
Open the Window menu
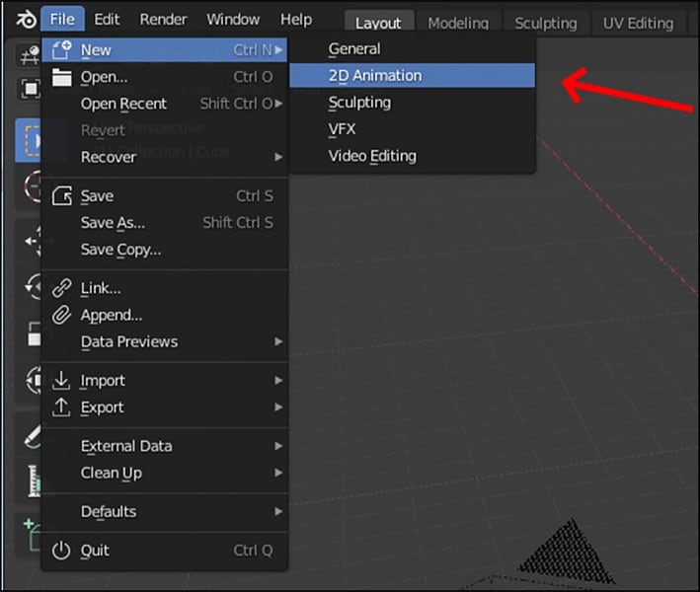point(233,19)
